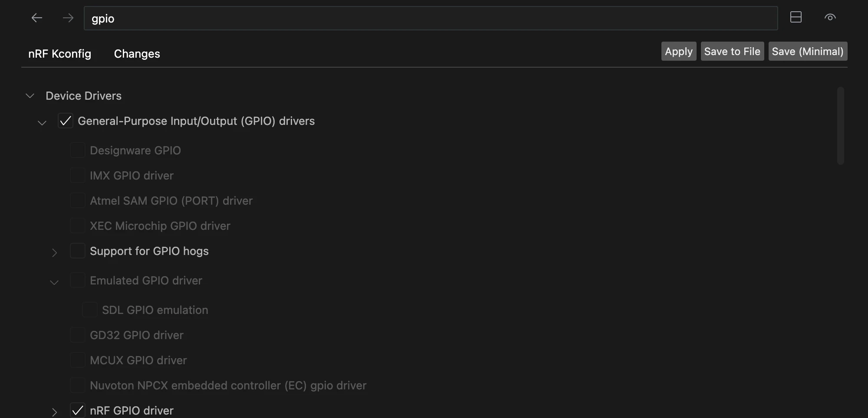The width and height of the screenshot is (868, 418).
Task: Click the Save (Minimal) button
Action: (x=807, y=52)
